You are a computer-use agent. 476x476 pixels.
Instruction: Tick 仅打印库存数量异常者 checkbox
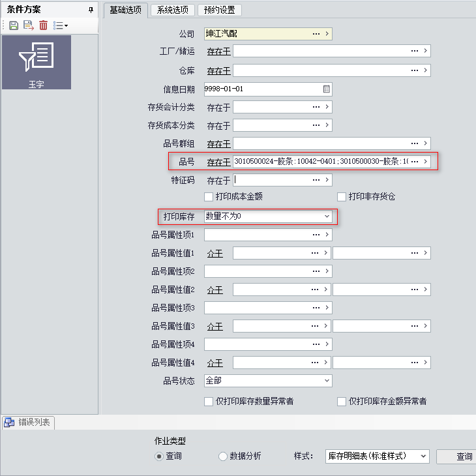[209, 401]
